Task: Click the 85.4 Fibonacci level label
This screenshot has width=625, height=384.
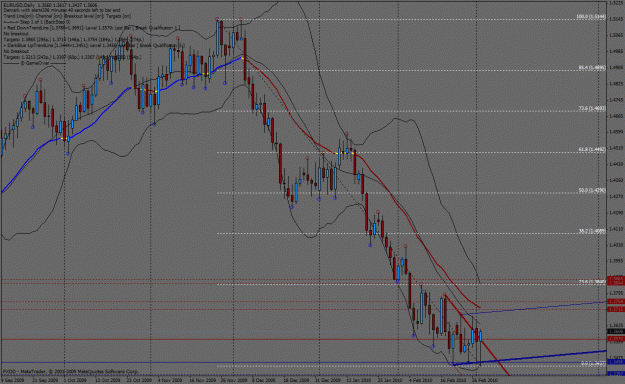Action: pos(592,68)
